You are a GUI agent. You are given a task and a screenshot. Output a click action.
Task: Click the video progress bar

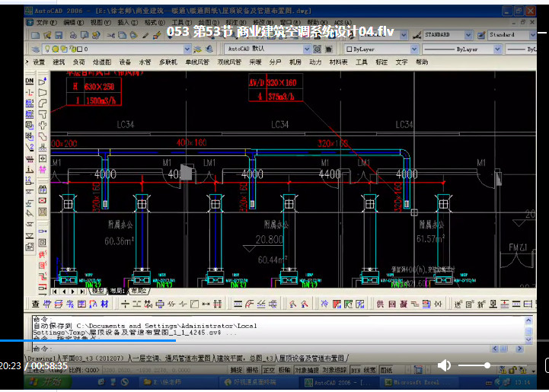(x=274, y=340)
